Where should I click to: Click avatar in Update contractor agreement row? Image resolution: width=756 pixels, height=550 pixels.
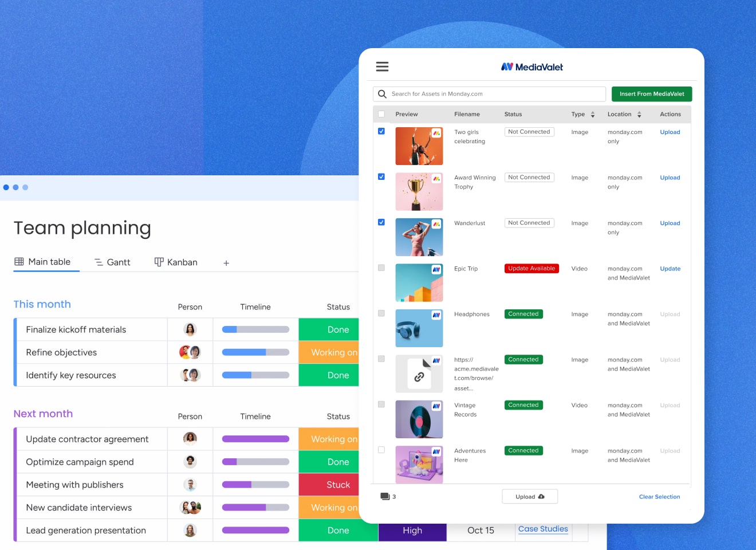point(190,439)
